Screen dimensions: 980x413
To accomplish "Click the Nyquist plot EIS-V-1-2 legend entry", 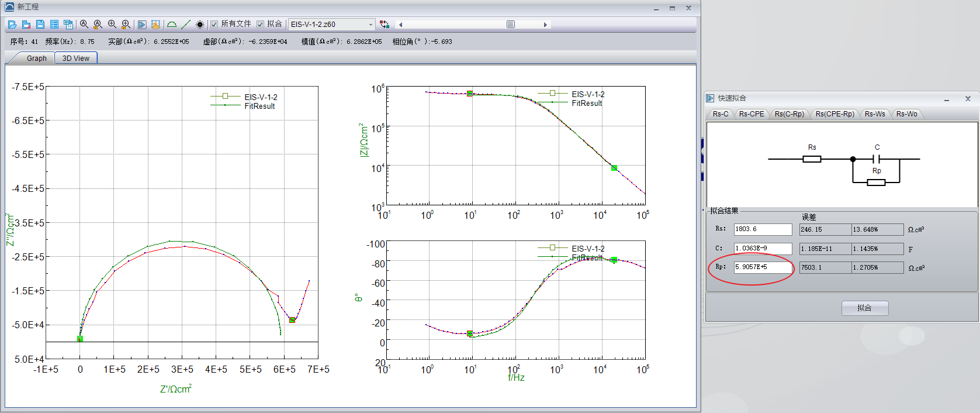I will (244, 97).
